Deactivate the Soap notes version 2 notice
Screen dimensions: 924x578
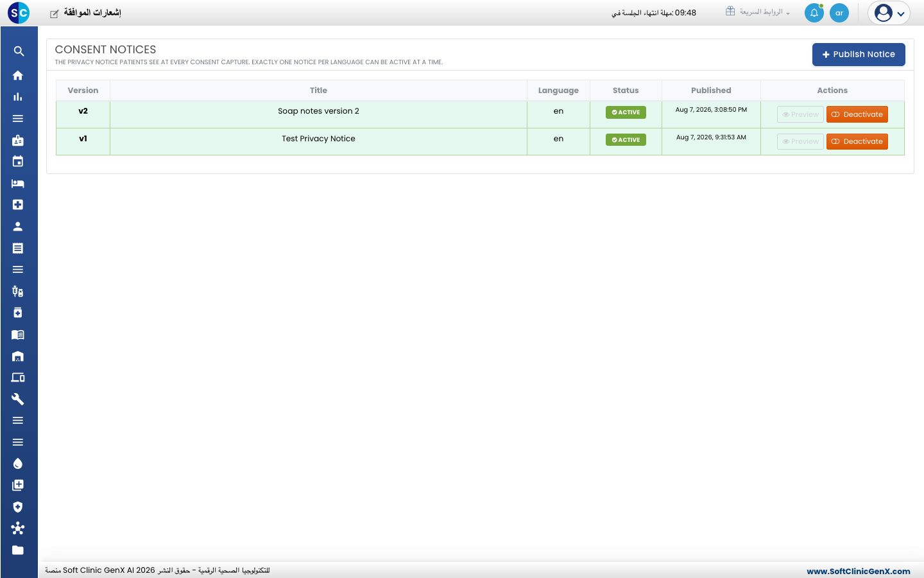857,114
